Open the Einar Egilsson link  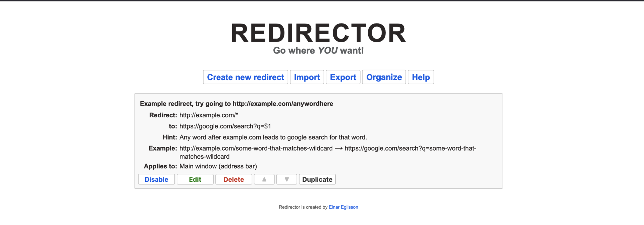(343, 207)
